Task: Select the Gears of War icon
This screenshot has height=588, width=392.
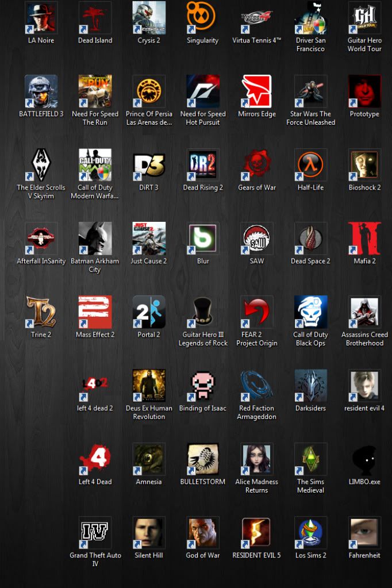Action: tap(256, 164)
